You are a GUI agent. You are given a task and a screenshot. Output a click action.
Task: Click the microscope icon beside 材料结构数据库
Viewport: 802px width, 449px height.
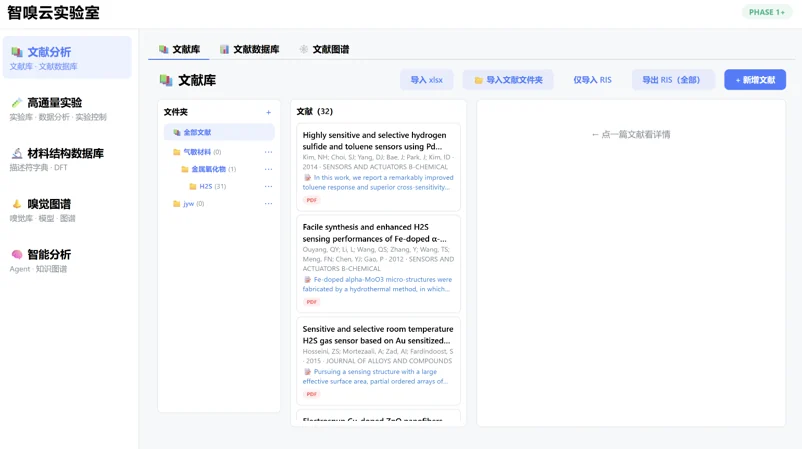pos(17,153)
